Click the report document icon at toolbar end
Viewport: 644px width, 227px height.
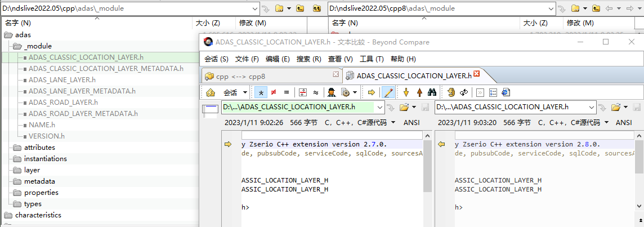pyautogui.click(x=506, y=92)
